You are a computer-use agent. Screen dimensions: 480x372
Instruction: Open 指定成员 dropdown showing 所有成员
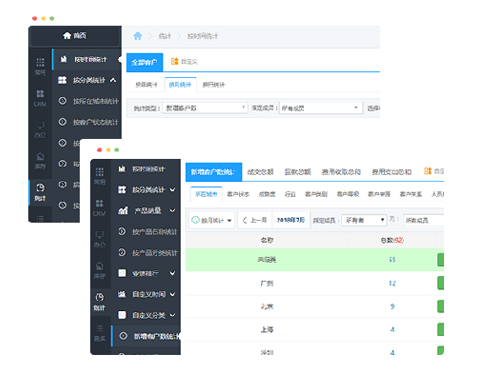(321, 108)
